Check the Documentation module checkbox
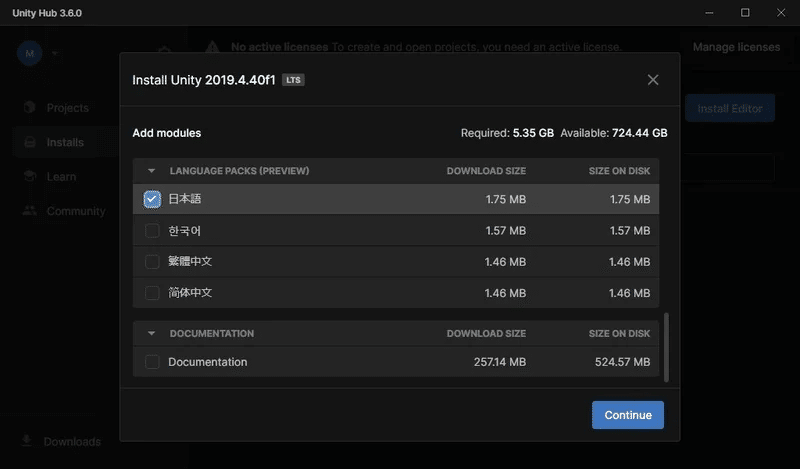Screen dimensions: 800x469 click(x=152, y=362)
